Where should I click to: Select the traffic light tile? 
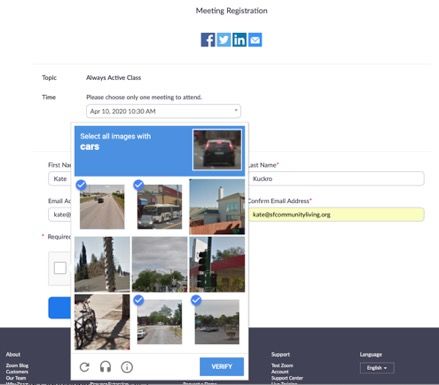click(x=217, y=264)
